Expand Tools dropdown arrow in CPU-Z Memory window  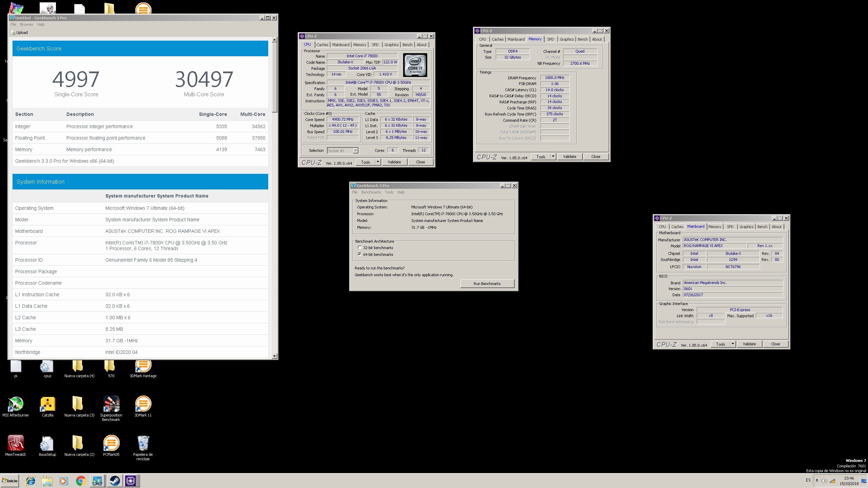click(x=553, y=157)
